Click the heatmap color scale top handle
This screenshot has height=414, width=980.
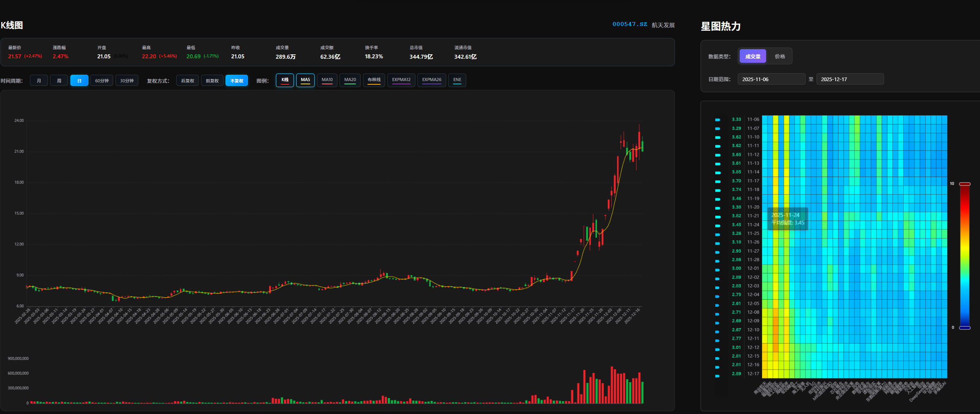click(965, 184)
